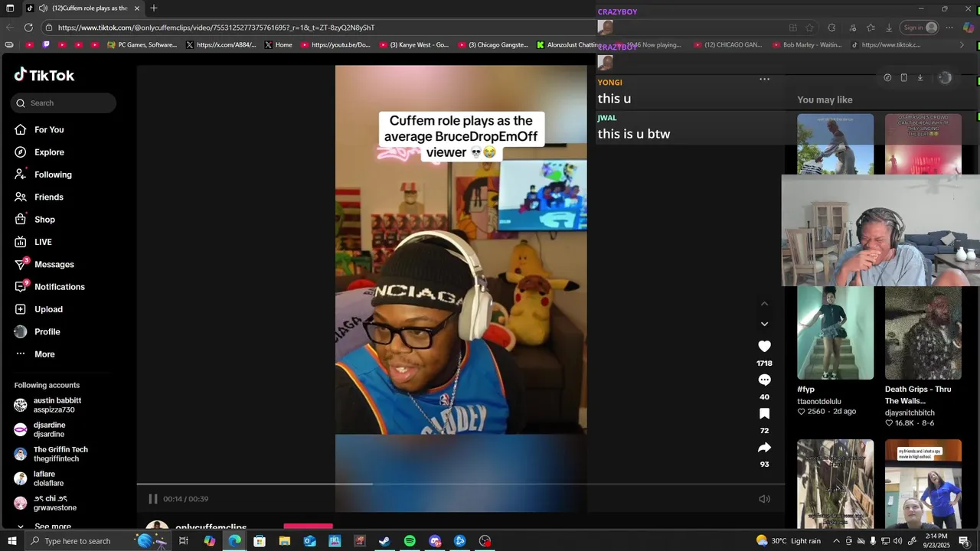Open the Twitch bookmark icon
The height and width of the screenshot is (551, 980).
(46, 45)
